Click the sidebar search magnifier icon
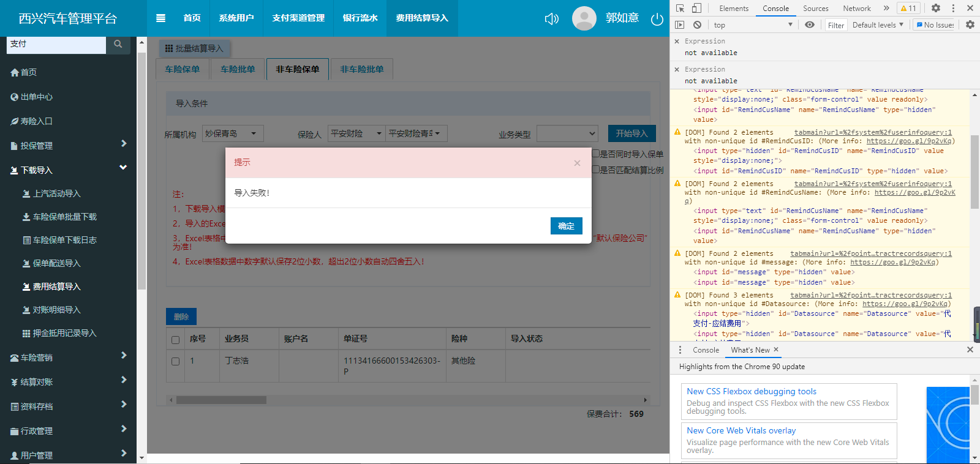 click(x=118, y=44)
